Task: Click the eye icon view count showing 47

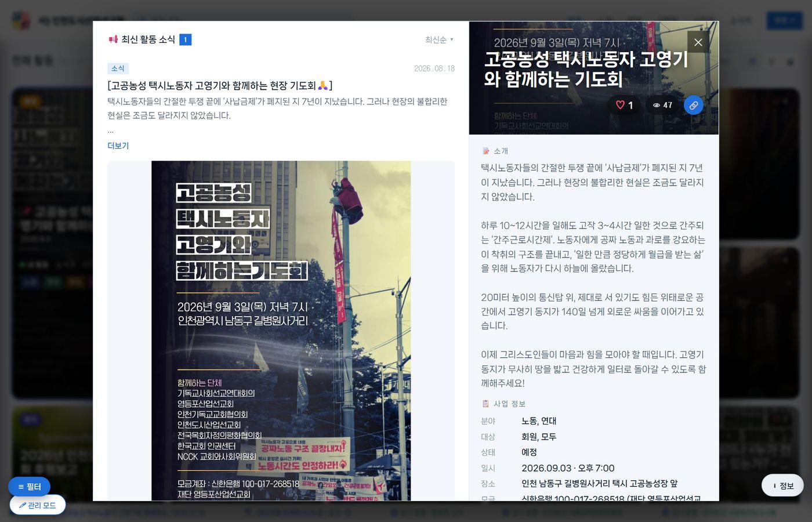Action: point(662,105)
